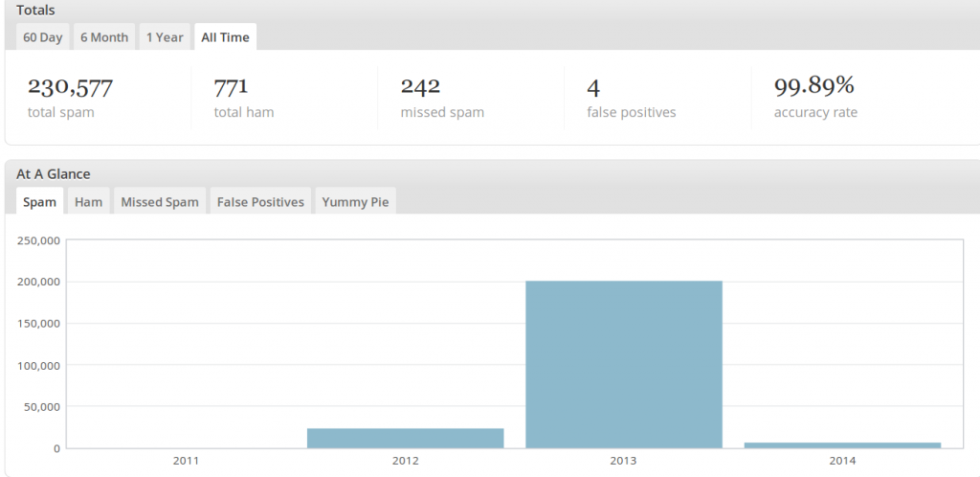The height and width of the screenshot is (477, 980).
Task: Click the 242 missed spam count
Action: click(420, 87)
